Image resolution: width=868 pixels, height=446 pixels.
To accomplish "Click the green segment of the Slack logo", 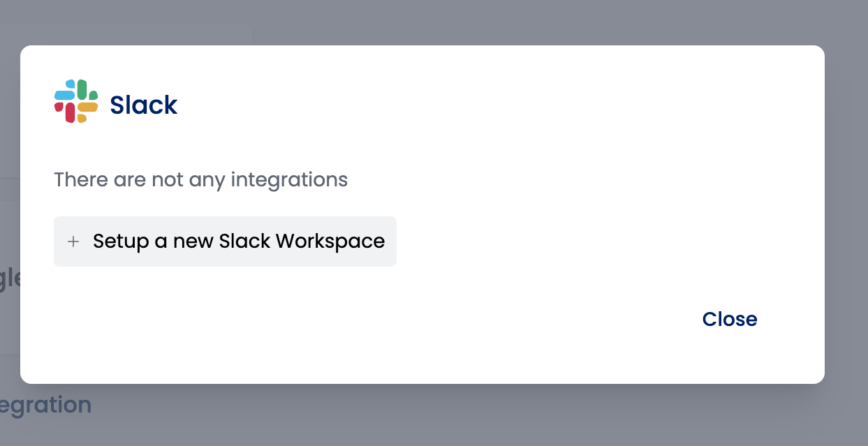I will [83, 90].
